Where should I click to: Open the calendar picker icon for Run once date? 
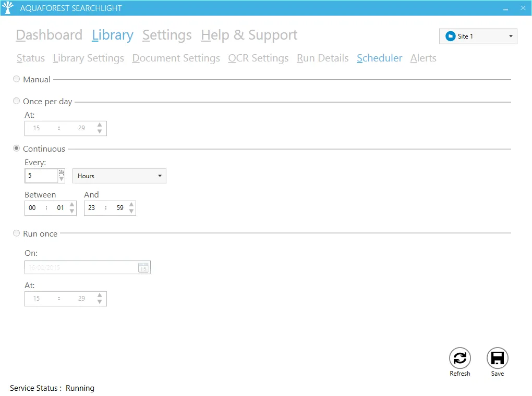tap(143, 267)
